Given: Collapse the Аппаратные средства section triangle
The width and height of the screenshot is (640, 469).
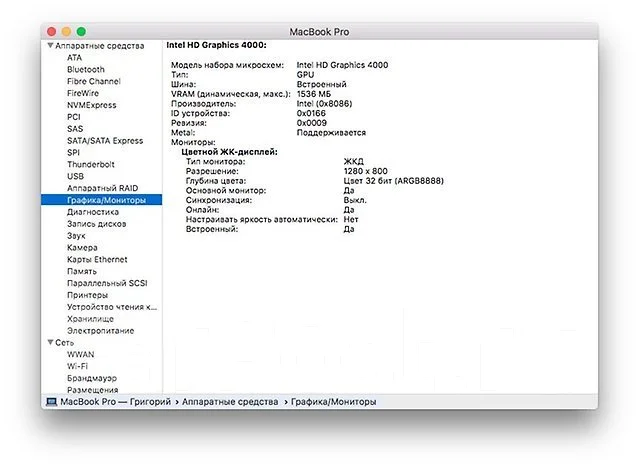Looking at the screenshot, I should [50, 45].
